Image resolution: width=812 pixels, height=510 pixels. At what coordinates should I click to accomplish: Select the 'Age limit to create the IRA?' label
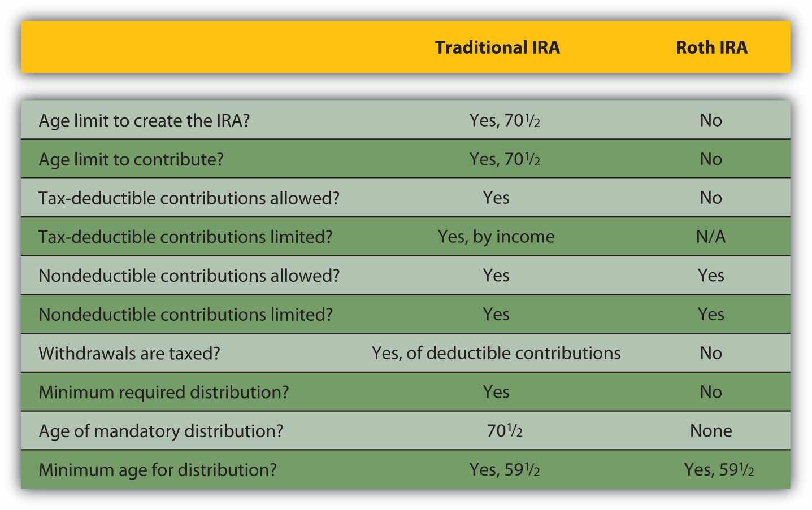144,121
